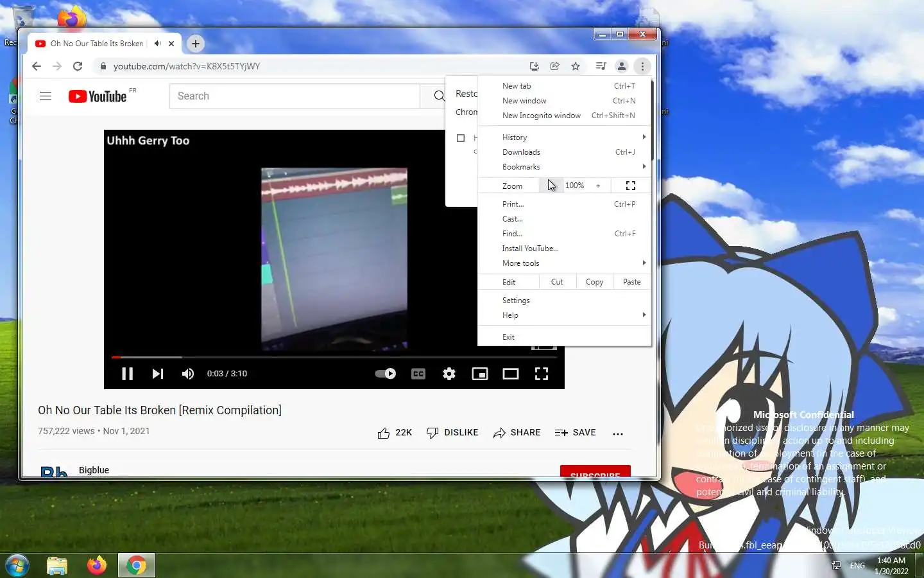This screenshot has width=924, height=578.
Task: Open a new tab with the plus button
Action: pos(196,44)
